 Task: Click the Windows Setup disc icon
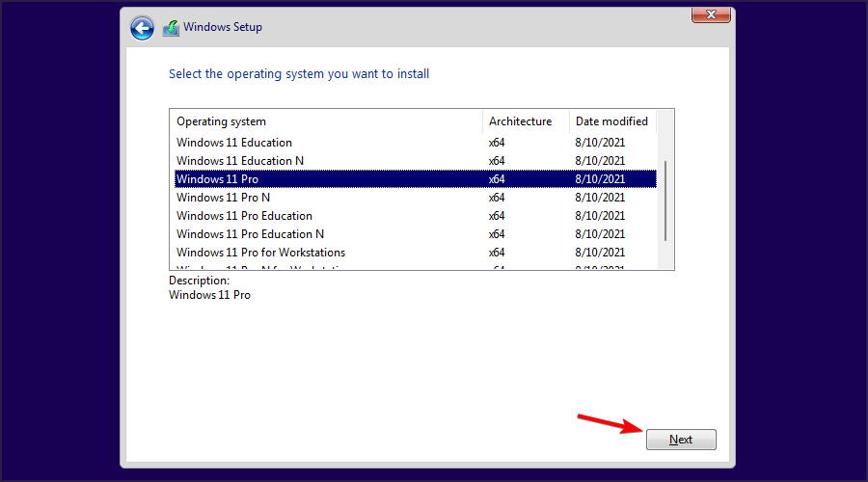click(x=171, y=28)
